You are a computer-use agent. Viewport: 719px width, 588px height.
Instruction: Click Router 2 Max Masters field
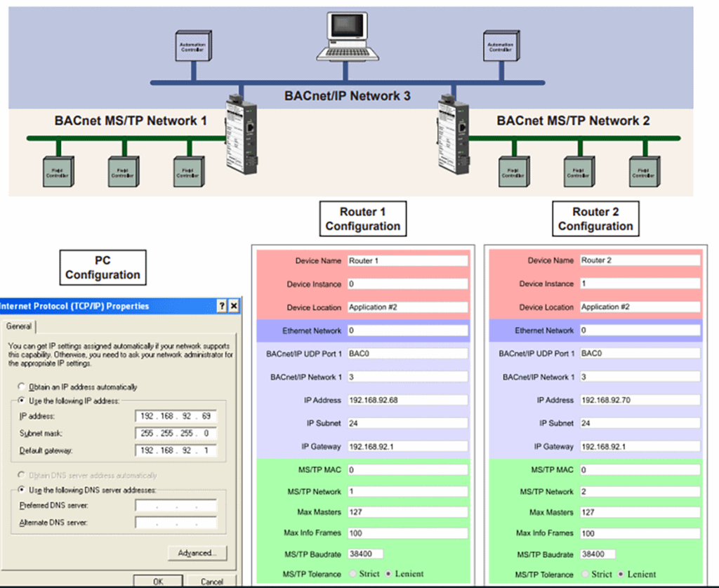[x=640, y=512]
